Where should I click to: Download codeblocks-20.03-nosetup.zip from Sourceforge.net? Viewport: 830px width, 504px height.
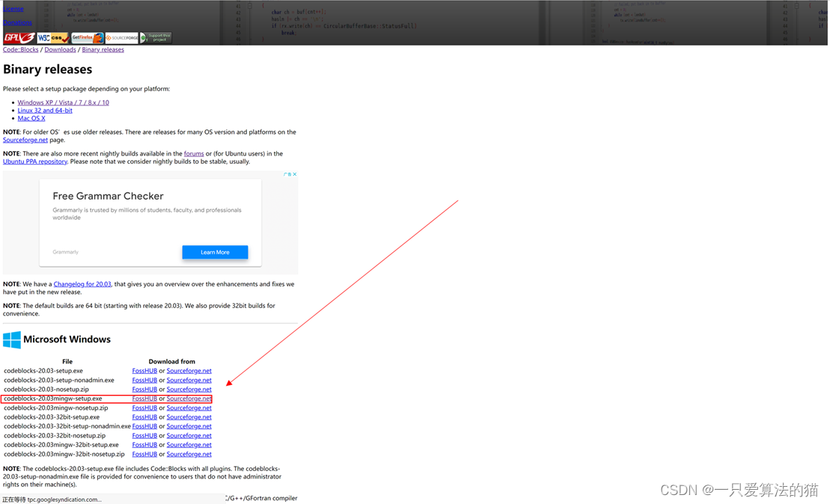(x=189, y=390)
